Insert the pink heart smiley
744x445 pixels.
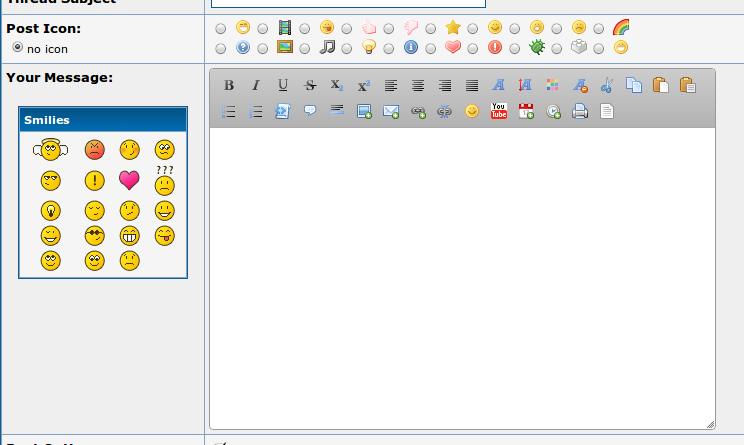click(129, 180)
